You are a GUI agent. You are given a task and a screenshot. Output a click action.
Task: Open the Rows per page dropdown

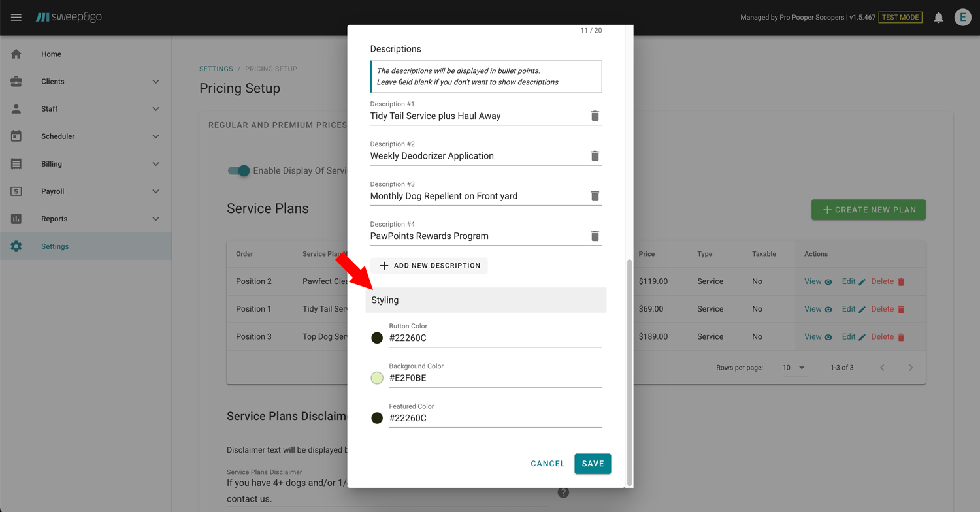point(795,368)
